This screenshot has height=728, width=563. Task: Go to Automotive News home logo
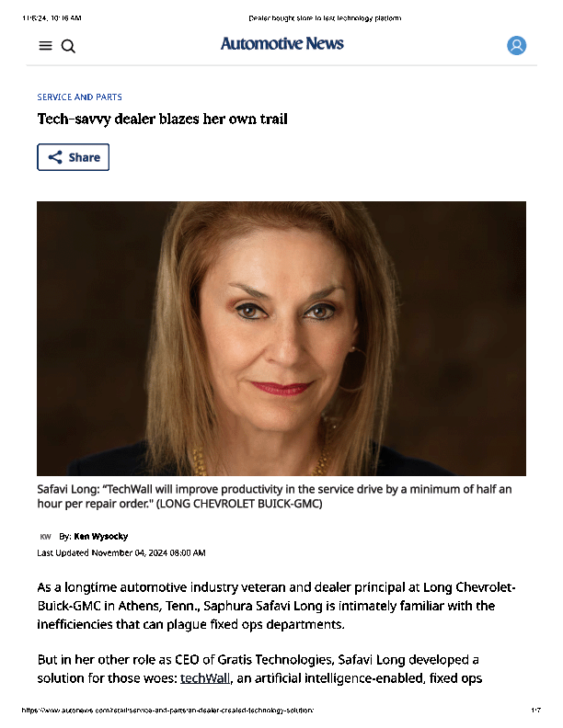282,43
